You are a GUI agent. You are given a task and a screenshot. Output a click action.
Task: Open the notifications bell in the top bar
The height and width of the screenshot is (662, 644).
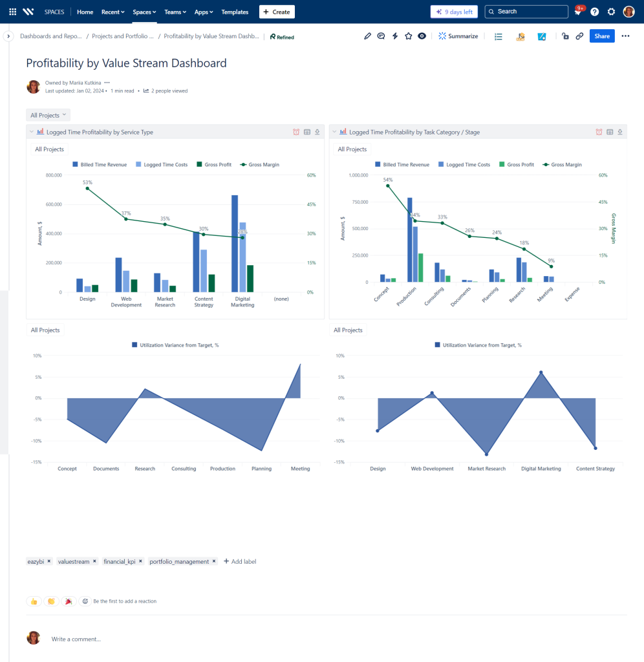click(x=577, y=12)
